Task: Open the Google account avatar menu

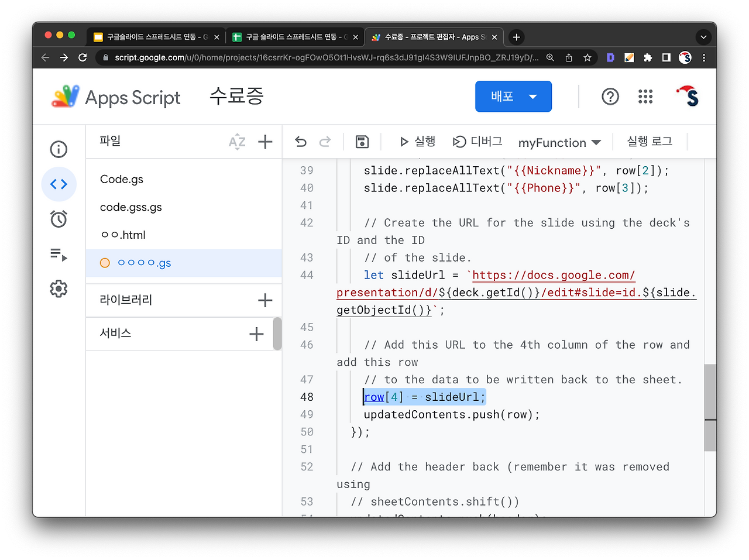Action: tap(688, 97)
